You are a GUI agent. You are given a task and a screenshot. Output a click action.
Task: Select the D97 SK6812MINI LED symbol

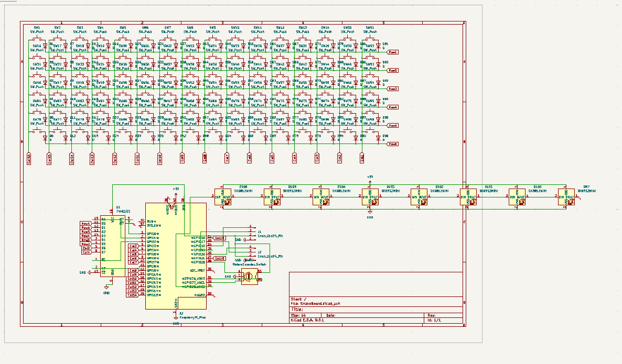point(566,196)
